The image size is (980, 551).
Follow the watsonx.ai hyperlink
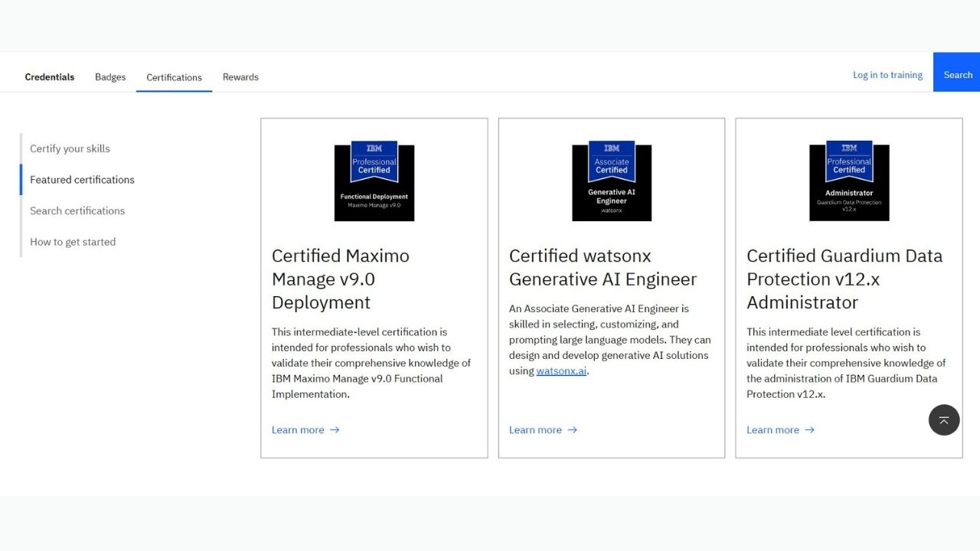(x=561, y=371)
